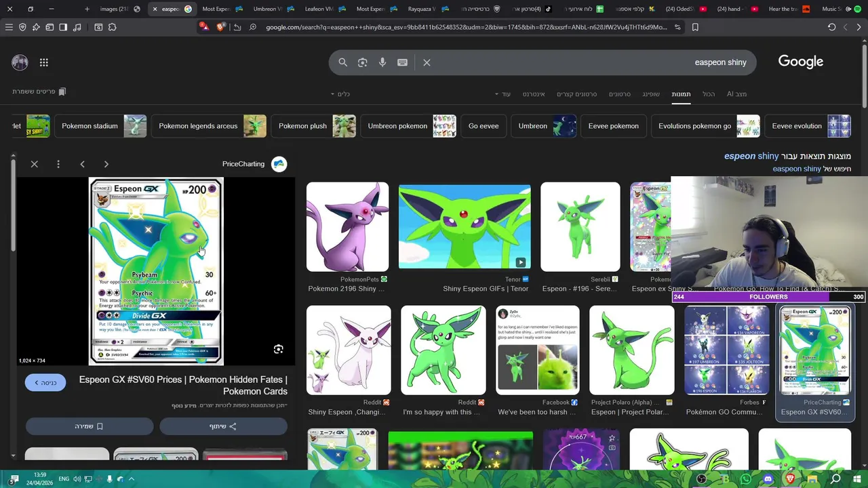Click the save (שמירה) button
This screenshot has height=488, width=868.
[90, 426]
